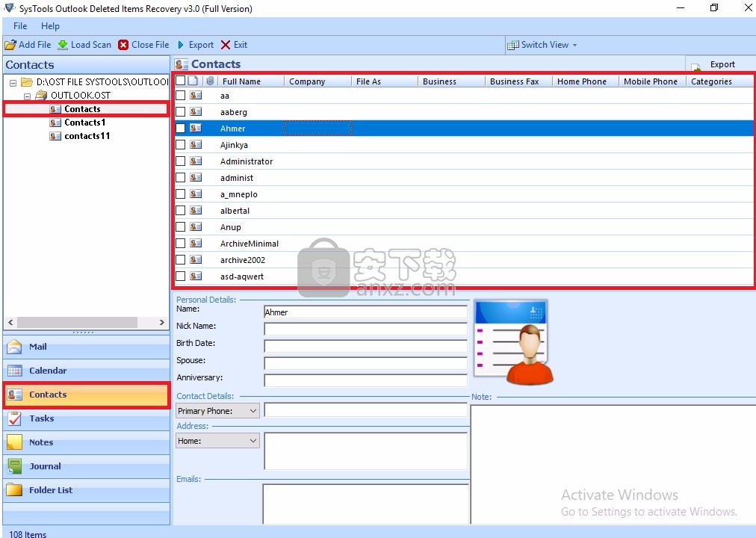Click the tree pane horizontal scrollbar thumb

tap(77, 322)
